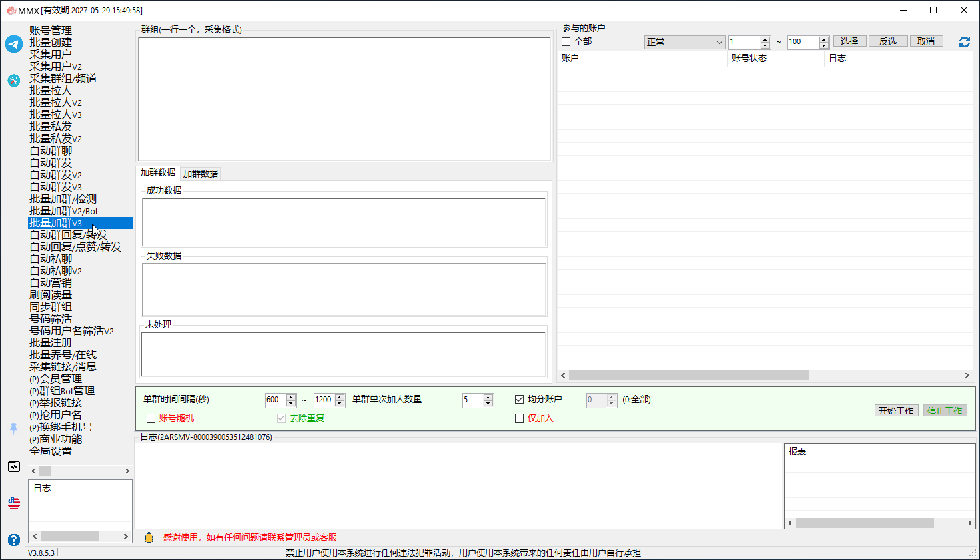Click the blue pin icon in sidebar
This screenshot has height=560, width=980.
pyautogui.click(x=13, y=429)
